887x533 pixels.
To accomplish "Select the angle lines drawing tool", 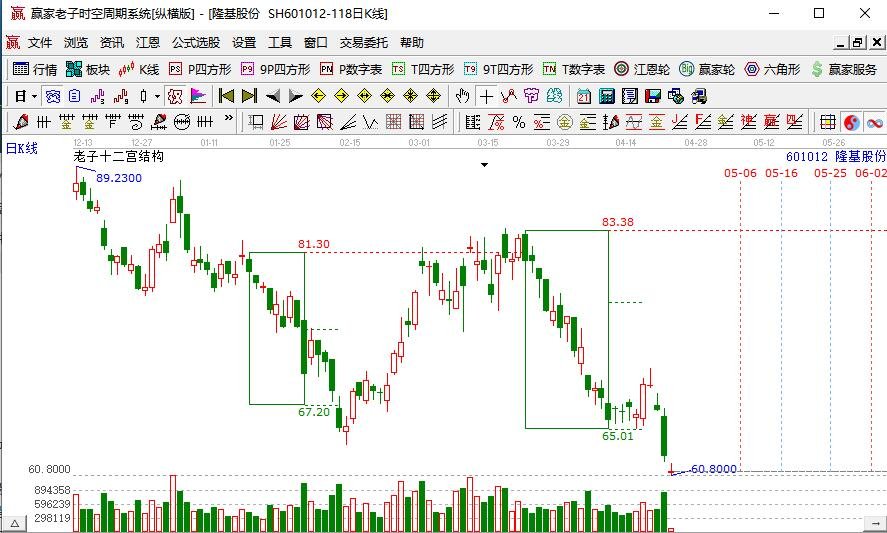I will point(348,122).
